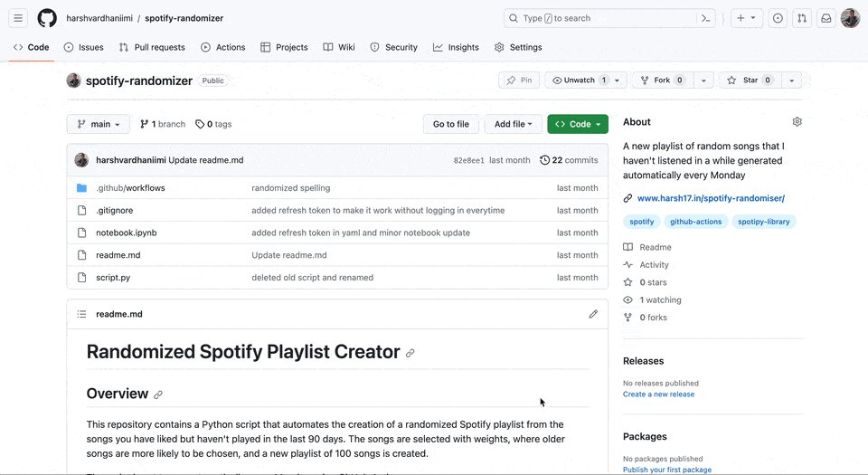Viewport: 868px width, 475px height.
Task: Open the Add file dropdown
Action: [x=514, y=124]
